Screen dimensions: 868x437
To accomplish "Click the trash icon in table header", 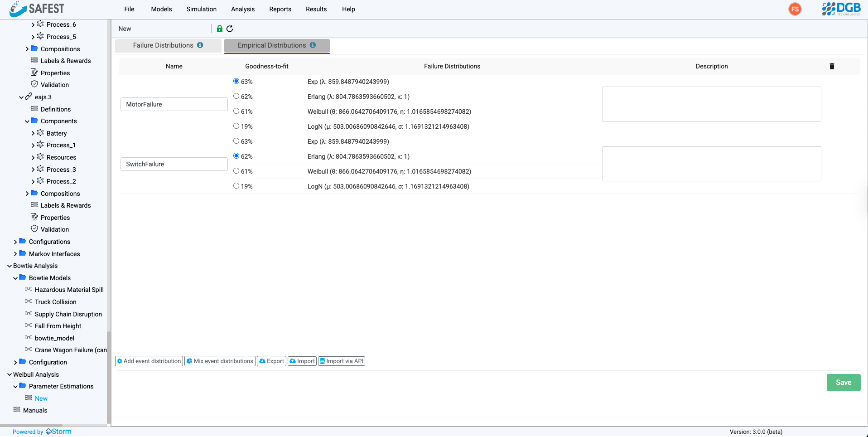I will coord(832,66).
